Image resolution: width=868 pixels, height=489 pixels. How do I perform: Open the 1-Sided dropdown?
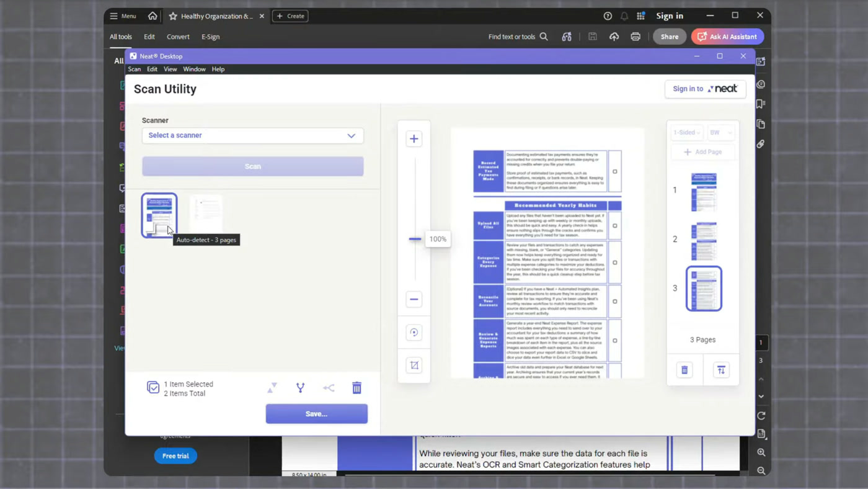pyautogui.click(x=687, y=132)
